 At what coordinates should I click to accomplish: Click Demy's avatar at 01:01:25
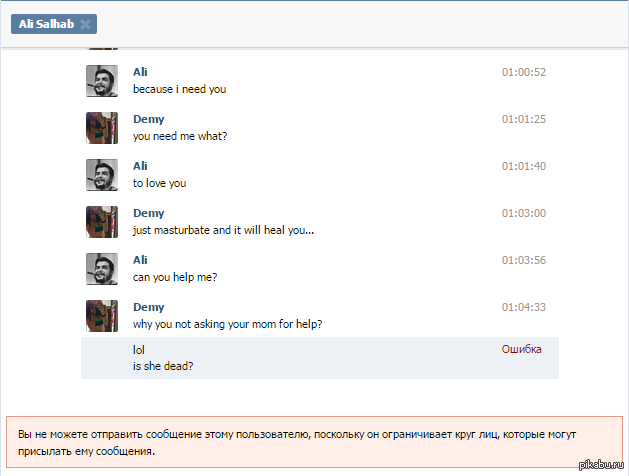pyautogui.click(x=102, y=128)
